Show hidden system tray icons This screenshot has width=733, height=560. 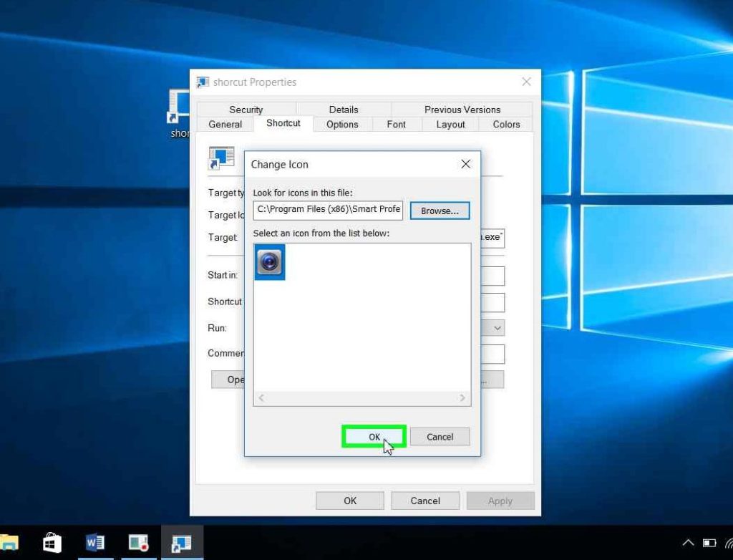(x=689, y=543)
